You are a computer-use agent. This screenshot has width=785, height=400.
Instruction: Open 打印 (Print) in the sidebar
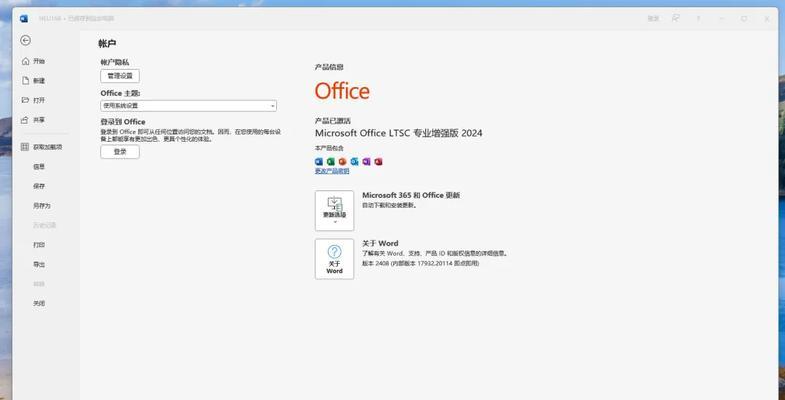[39, 245]
